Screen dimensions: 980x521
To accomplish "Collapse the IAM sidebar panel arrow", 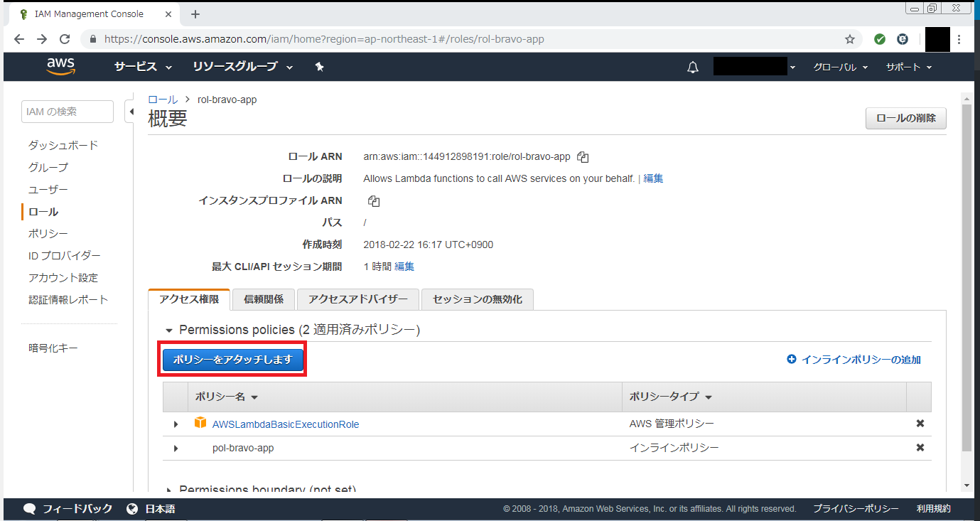I will 130,112.
